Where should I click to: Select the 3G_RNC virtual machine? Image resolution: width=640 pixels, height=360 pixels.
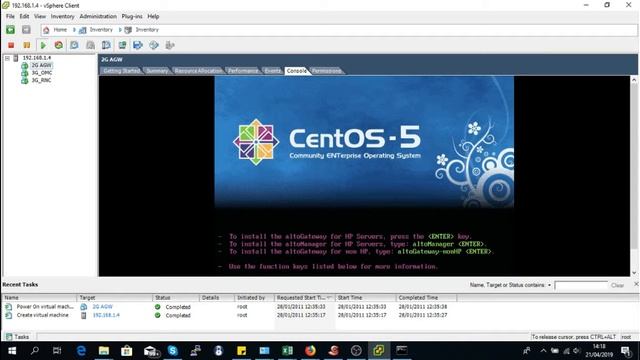tap(41, 80)
